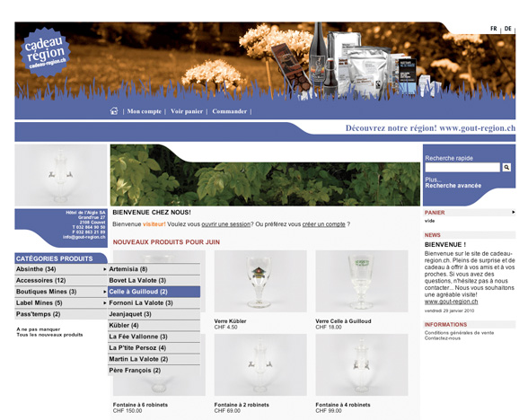This screenshot has width=528, height=420.
Task: Choose Kübler (4) in Absinthe submenu
Action: pyautogui.click(x=154, y=326)
